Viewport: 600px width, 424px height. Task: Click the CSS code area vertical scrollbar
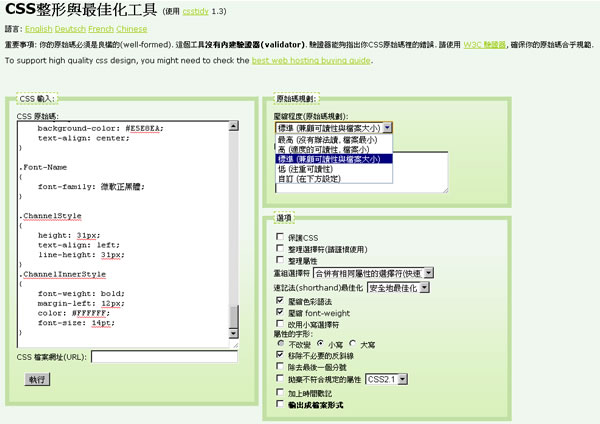tap(234, 230)
